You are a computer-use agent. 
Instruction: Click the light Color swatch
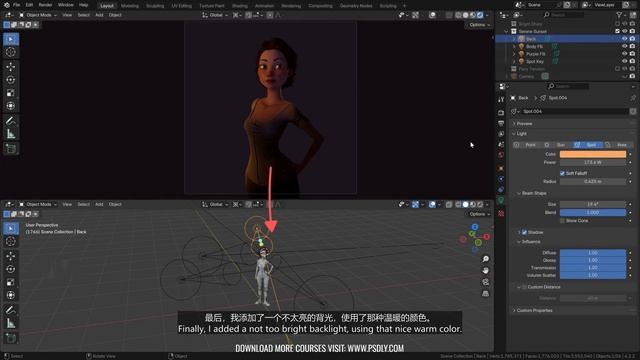[x=593, y=154]
